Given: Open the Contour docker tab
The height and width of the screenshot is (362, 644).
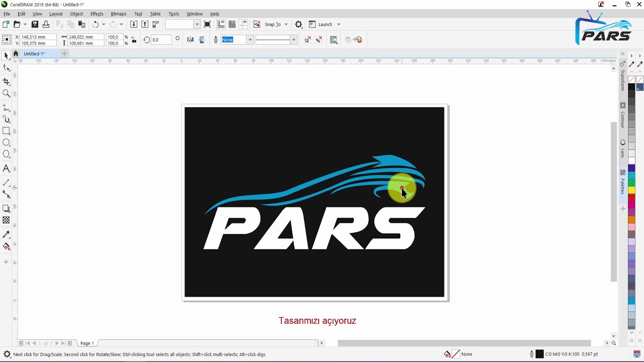Looking at the screenshot, I should [623, 116].
